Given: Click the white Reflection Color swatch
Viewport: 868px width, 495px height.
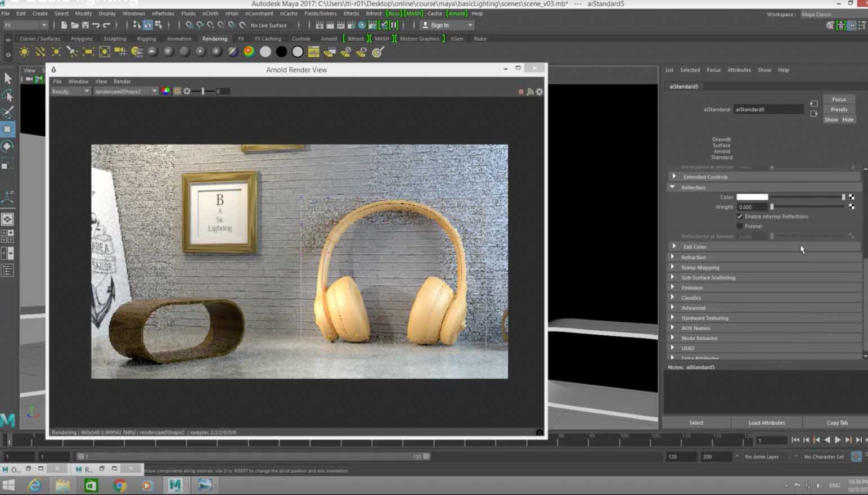Looking at the screenshot, I should [x=752, y=197].
